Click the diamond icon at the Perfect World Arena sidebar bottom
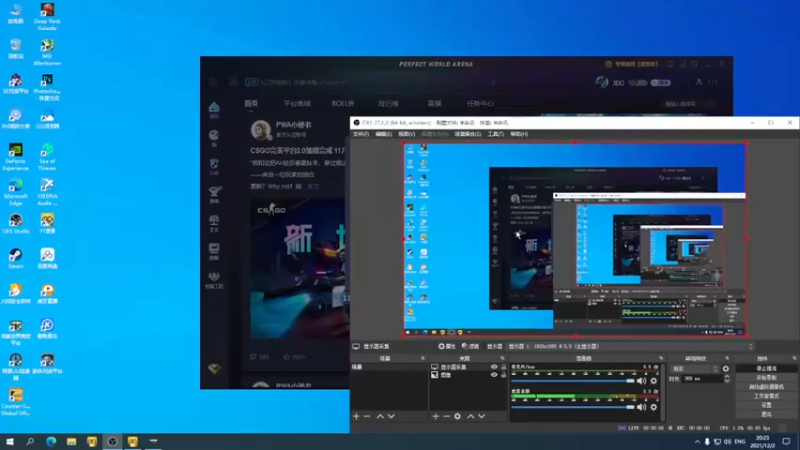 pos(214,368)
